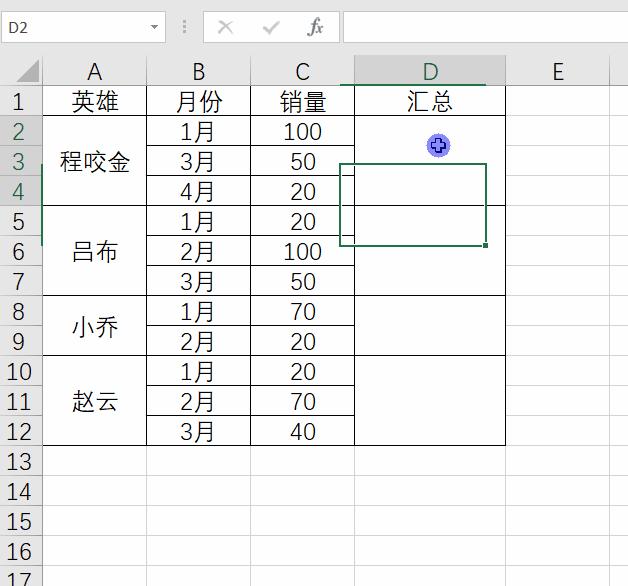
Task: Click cell C2 with 100 for 程咬金
Action: pyautogui.click(x=302, y=131)
